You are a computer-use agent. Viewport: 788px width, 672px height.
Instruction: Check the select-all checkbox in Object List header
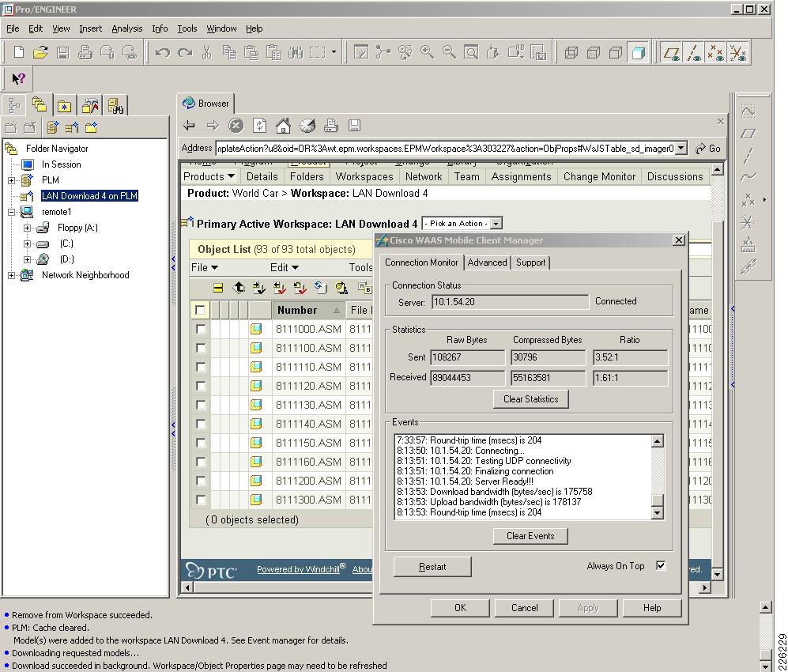click(200, 310)
